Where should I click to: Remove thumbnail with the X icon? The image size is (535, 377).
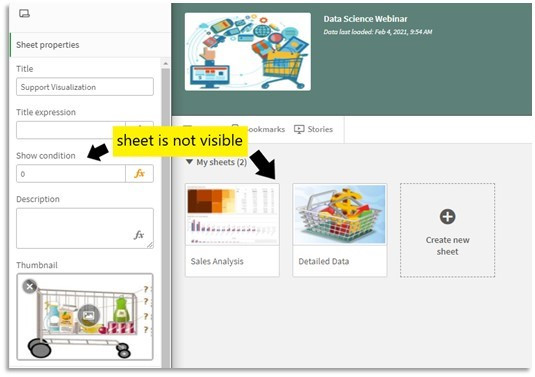(30, 287)
